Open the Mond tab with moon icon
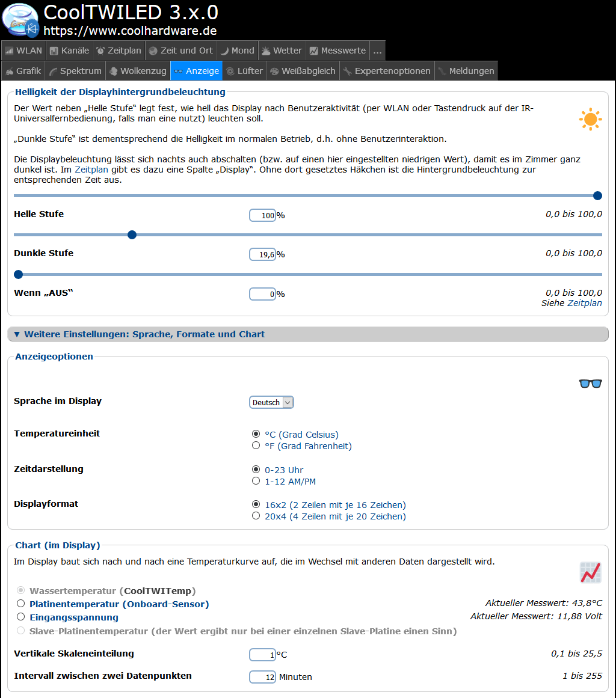This screenshot has height=698, width=616. pos(237,51)
